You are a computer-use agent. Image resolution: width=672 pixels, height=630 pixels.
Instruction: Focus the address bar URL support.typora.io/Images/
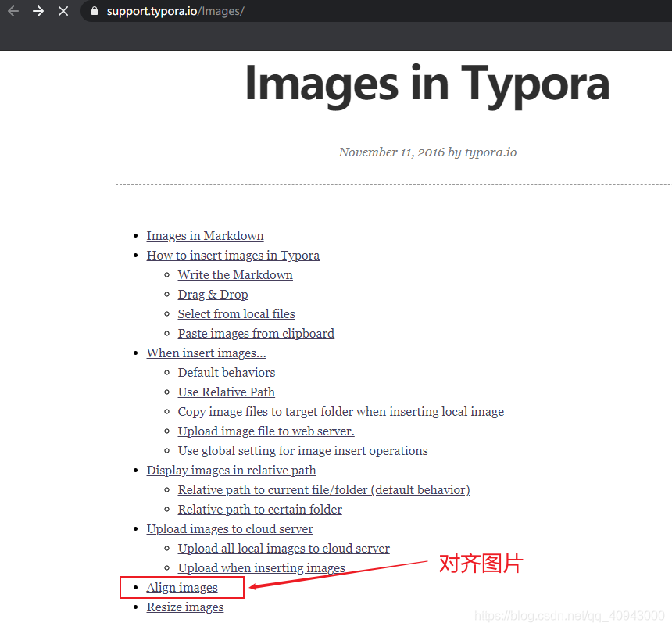[x=175, y=11]
